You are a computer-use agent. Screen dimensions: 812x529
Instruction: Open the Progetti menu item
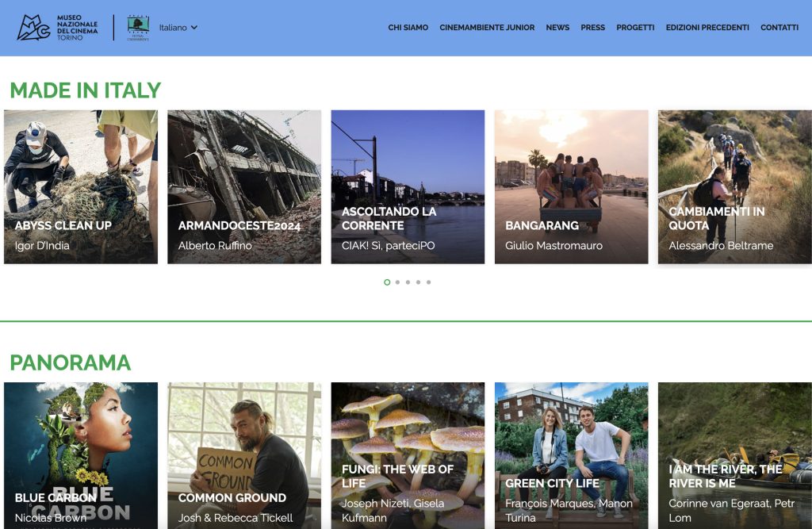point(635,28)
